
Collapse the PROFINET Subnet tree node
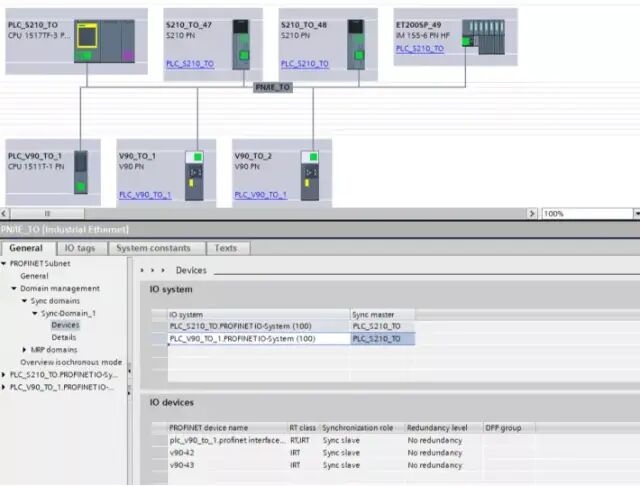coord(4,264)
